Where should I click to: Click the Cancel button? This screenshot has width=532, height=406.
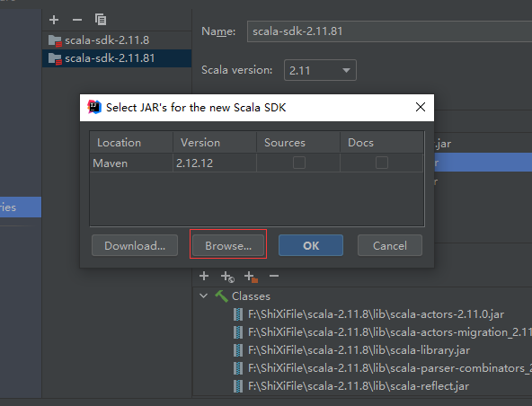[390, 245]
